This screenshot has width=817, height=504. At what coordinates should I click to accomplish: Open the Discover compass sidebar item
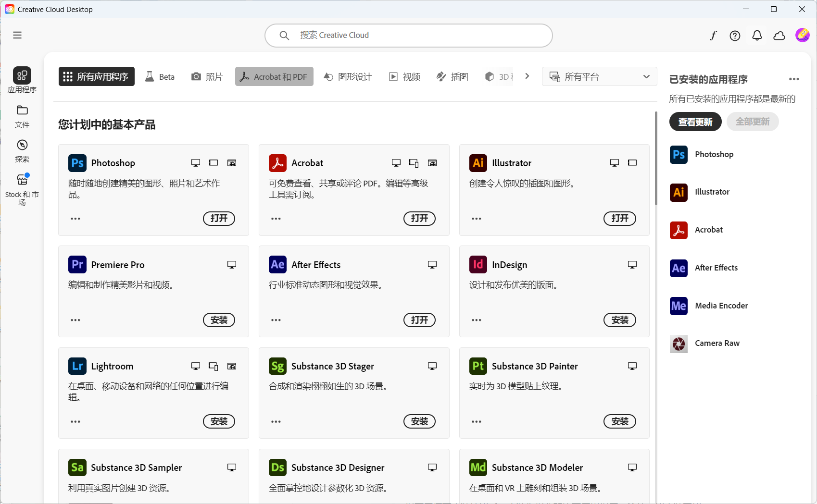(22, 151)
